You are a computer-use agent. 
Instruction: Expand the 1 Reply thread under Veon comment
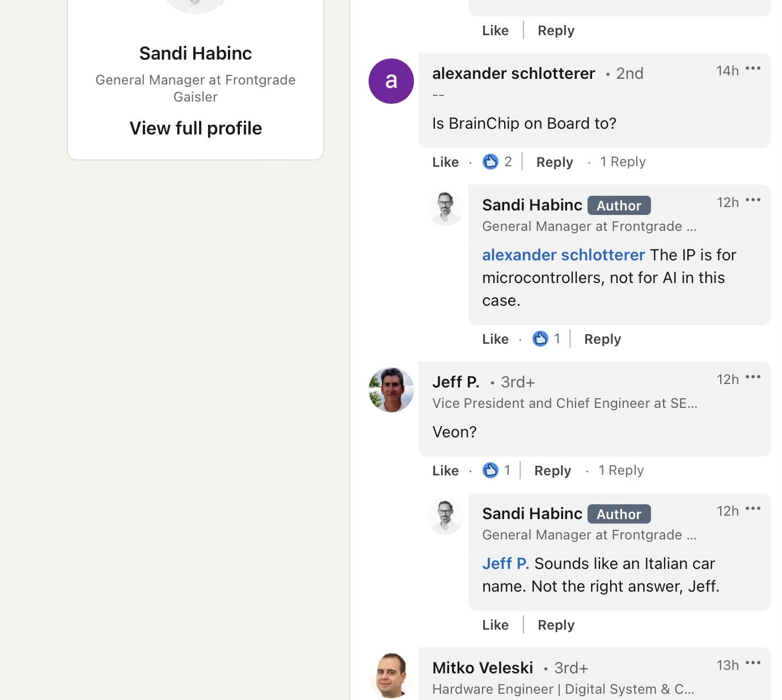621,471
